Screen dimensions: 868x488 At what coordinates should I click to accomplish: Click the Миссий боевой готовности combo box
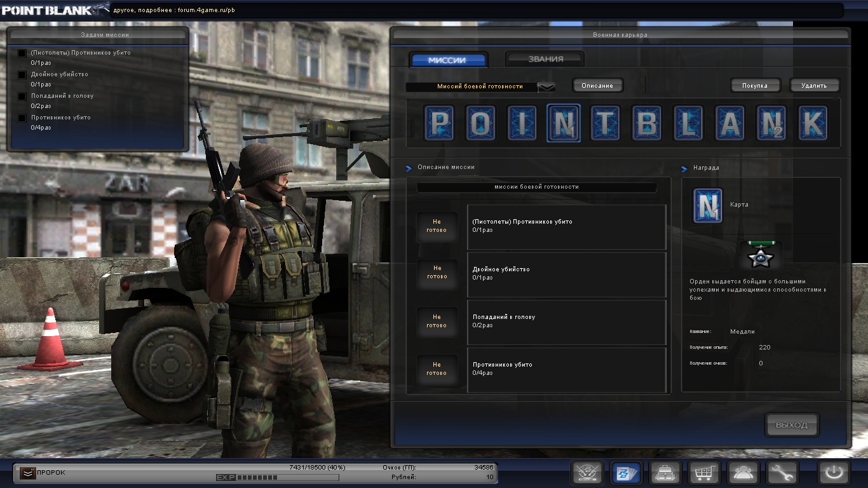coord(480,86)
